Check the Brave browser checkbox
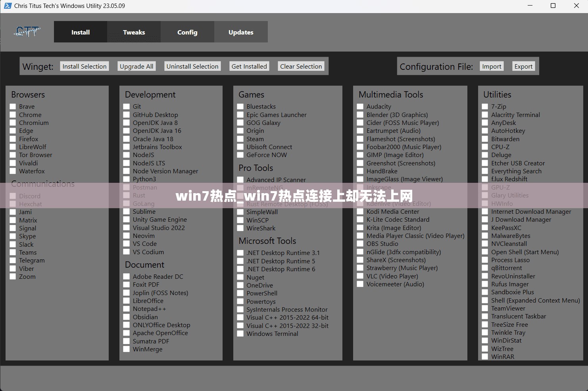 click(13, 107)
